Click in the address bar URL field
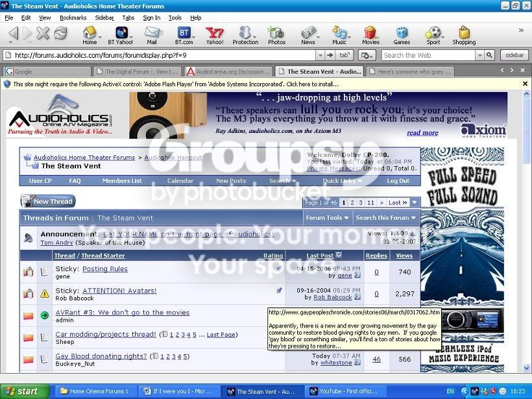 coord(160,55)
